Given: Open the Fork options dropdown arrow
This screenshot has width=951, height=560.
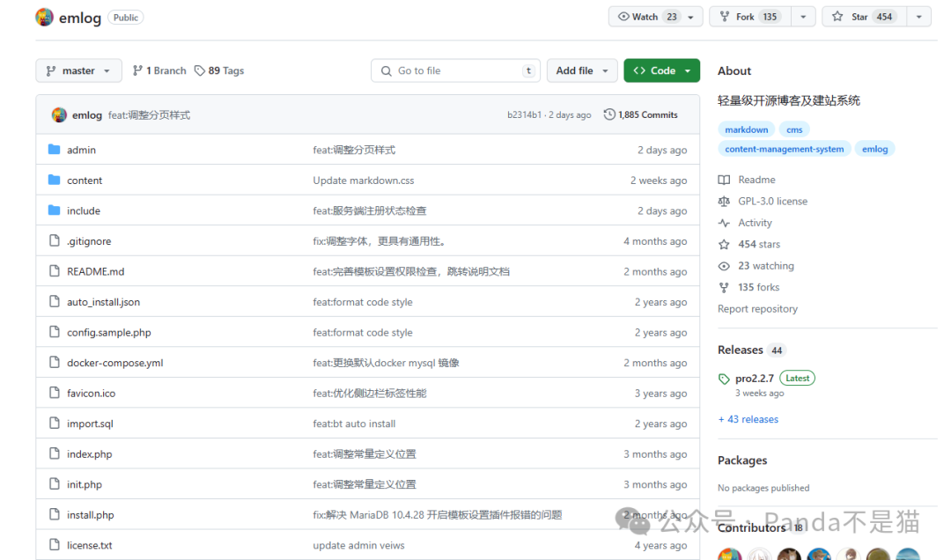Looking at the screenshot, I should 803,17.
